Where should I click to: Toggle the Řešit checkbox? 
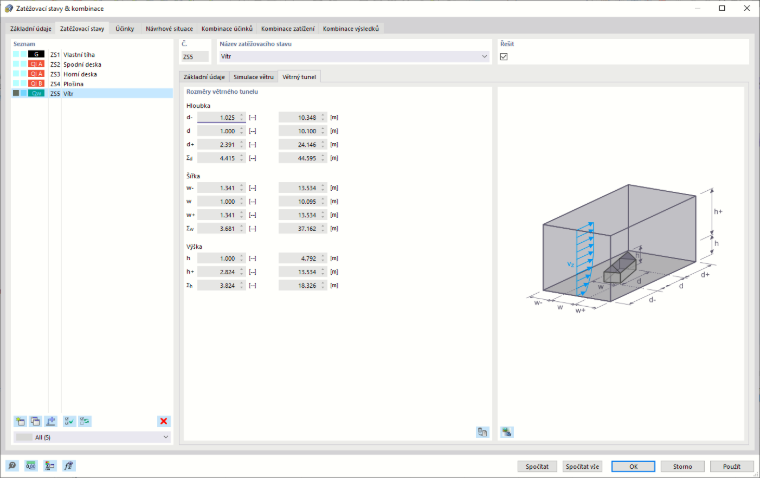(x=504, y=57)
